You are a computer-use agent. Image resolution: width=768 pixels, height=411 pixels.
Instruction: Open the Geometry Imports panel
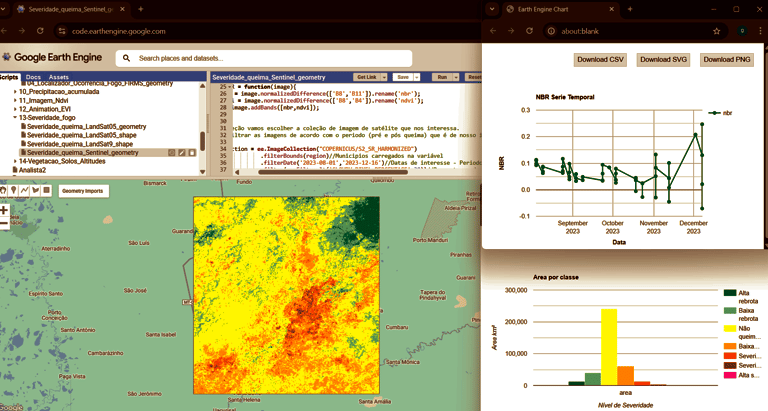pos(84,191)
